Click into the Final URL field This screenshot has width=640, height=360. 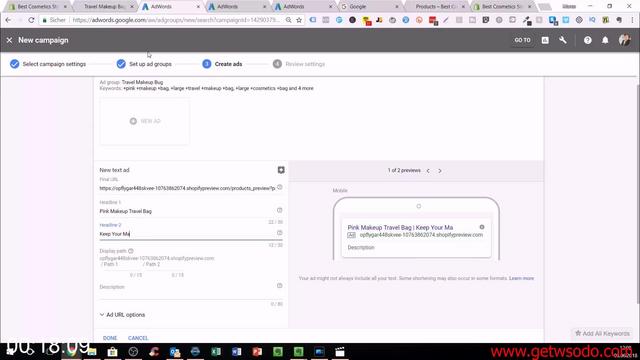tap(187, 188)
